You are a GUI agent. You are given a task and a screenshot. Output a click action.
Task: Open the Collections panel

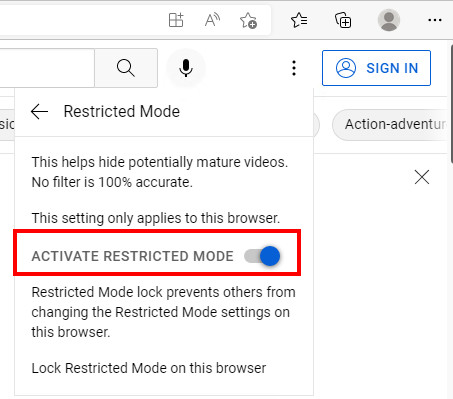point(343,20)
